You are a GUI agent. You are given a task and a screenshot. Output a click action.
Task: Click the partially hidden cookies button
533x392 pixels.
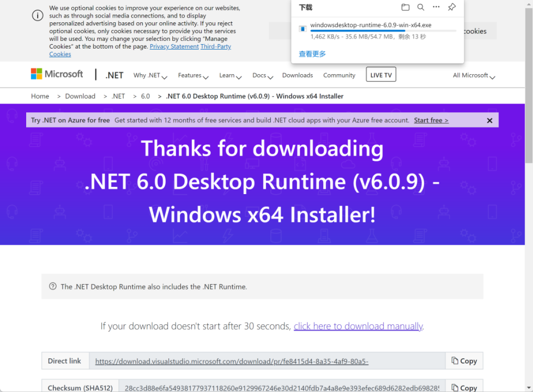(x=480, y=31)
